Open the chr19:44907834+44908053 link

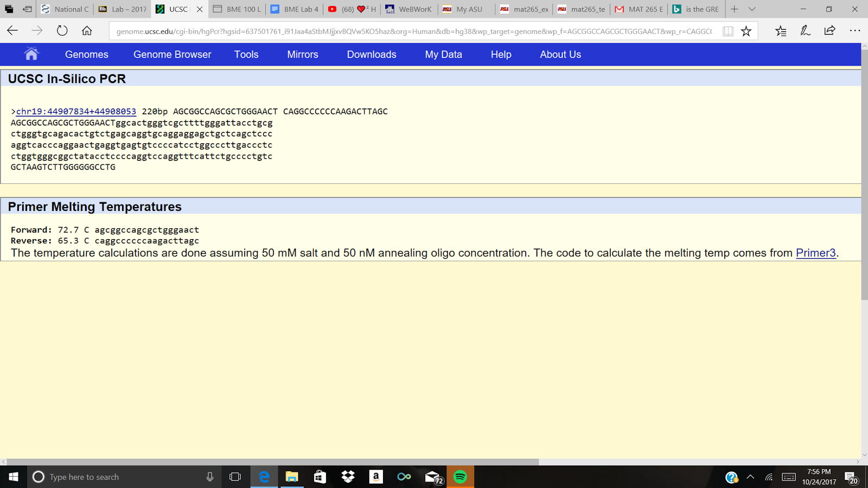tap(76, 111)
